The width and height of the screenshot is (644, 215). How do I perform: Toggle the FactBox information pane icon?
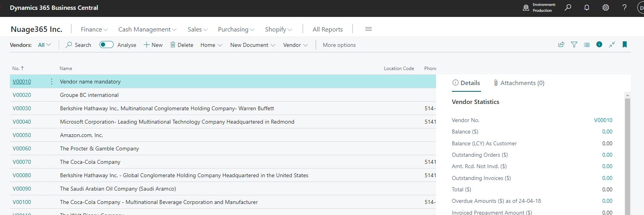click(x=599, y=45)
